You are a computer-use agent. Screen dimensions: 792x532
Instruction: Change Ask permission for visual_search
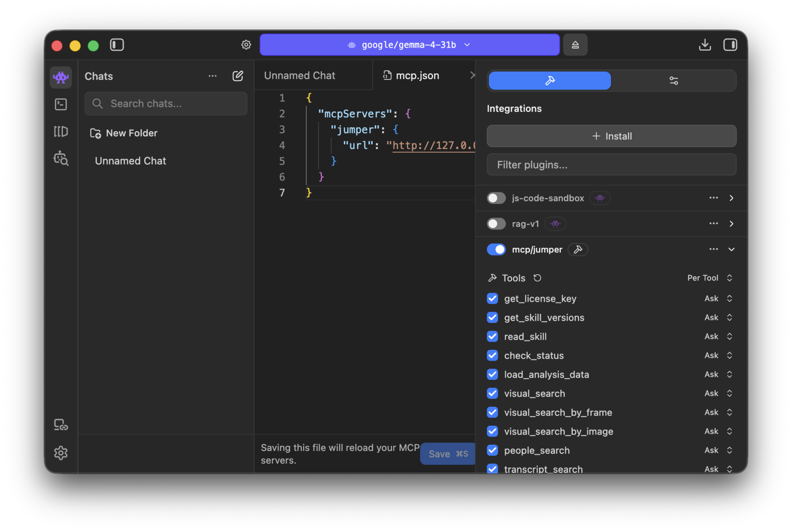[718, 393]
